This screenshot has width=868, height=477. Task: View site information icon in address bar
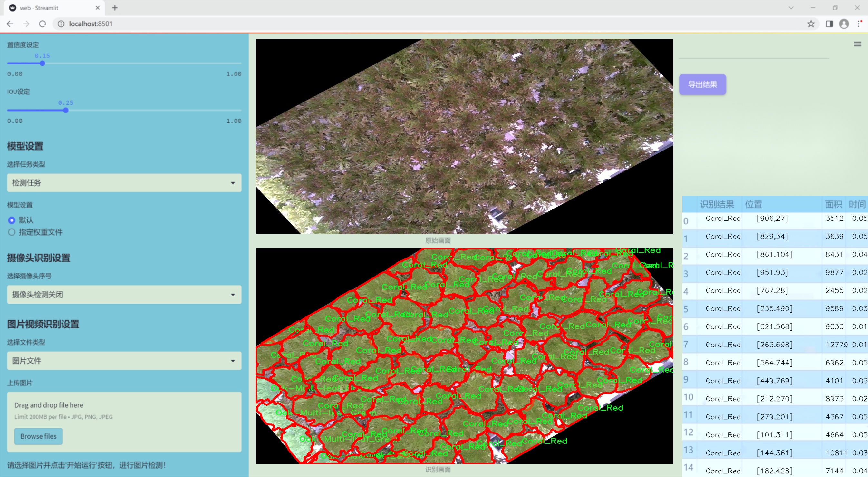tap(61, 24)
